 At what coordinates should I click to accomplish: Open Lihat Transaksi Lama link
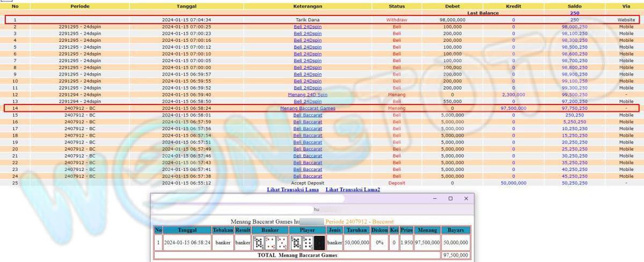tap(292, 190)
